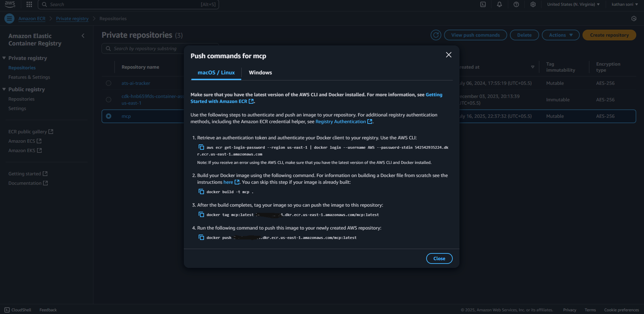Open the region selector for N. Virginia

point(573,4)
